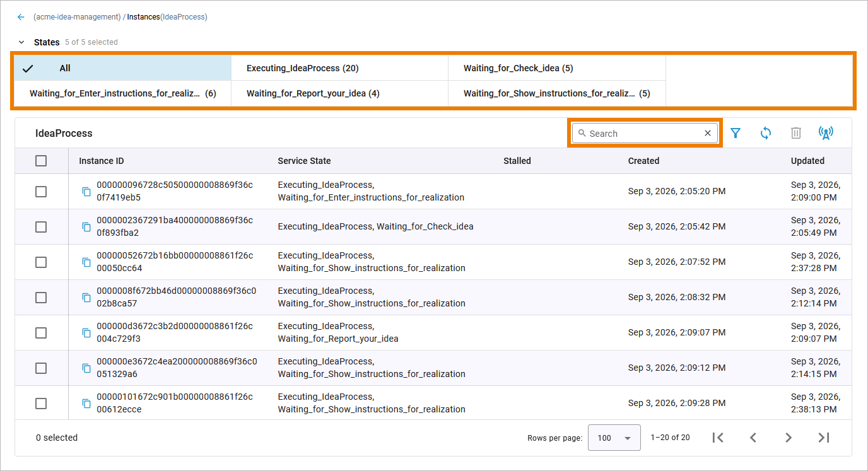Screen dimensions: 868x471
Task: Filter by Waiting_for_Enter_instructions state (6)
Action: tap(122, 93)
